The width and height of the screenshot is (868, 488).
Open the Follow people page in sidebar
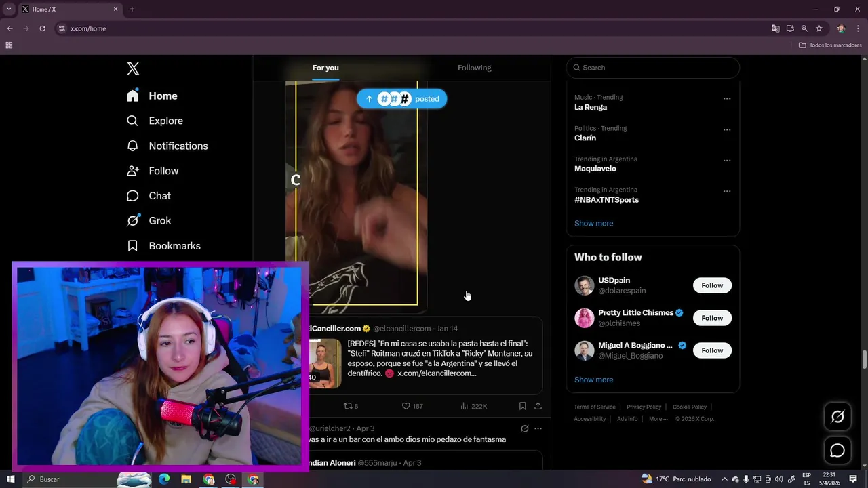[153, 171]
